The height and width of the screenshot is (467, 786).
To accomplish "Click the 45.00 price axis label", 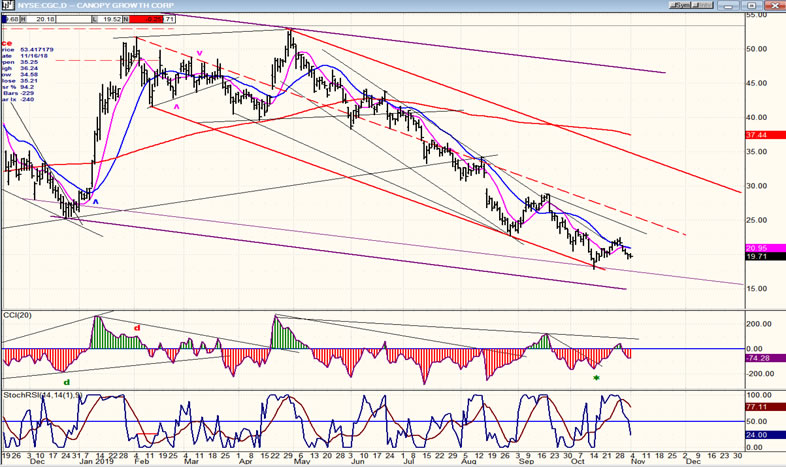I will (756, 83).
